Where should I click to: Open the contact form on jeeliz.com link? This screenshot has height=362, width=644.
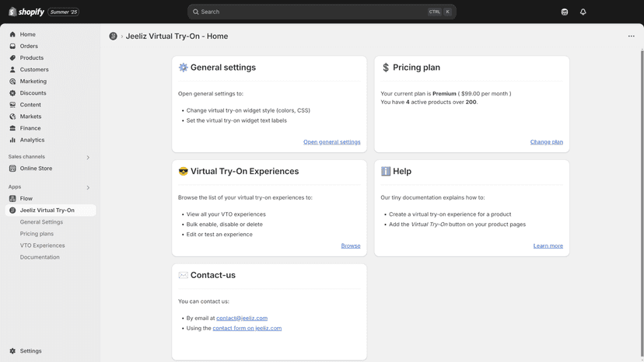click(x=247, y=329)
